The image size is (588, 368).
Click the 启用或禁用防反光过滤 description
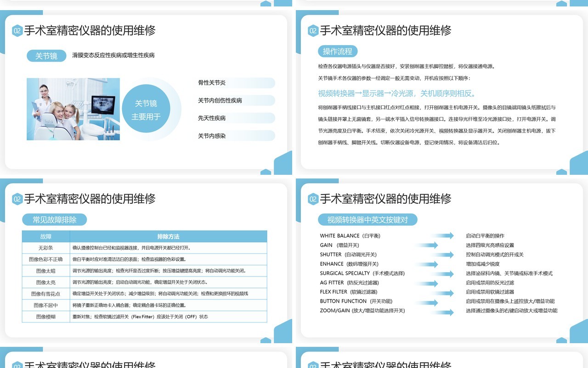(x=490, y=282)
